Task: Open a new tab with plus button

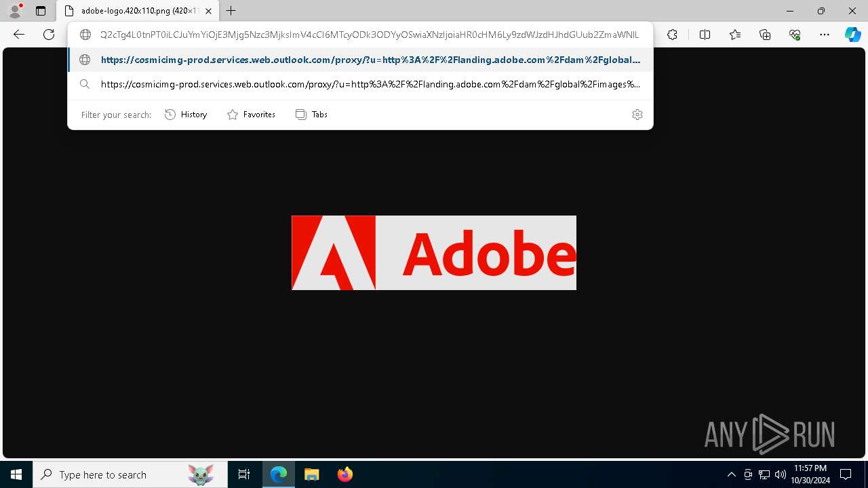Action: 231,11
